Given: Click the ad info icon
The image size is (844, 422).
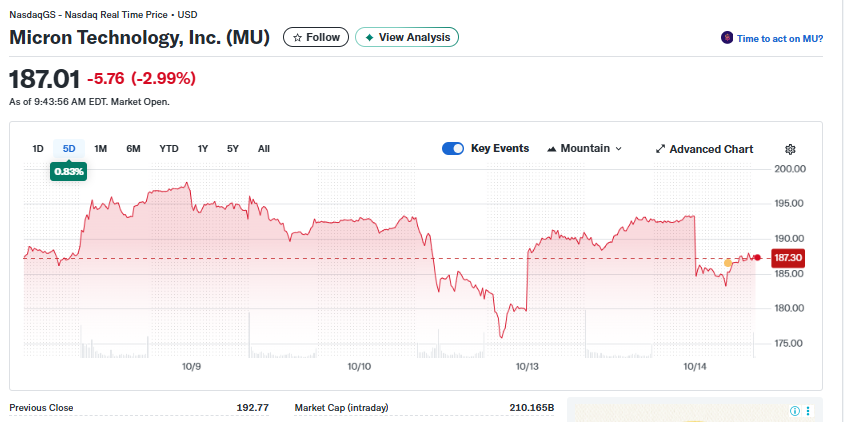Looking at the screenshot, I should (795, 410).
